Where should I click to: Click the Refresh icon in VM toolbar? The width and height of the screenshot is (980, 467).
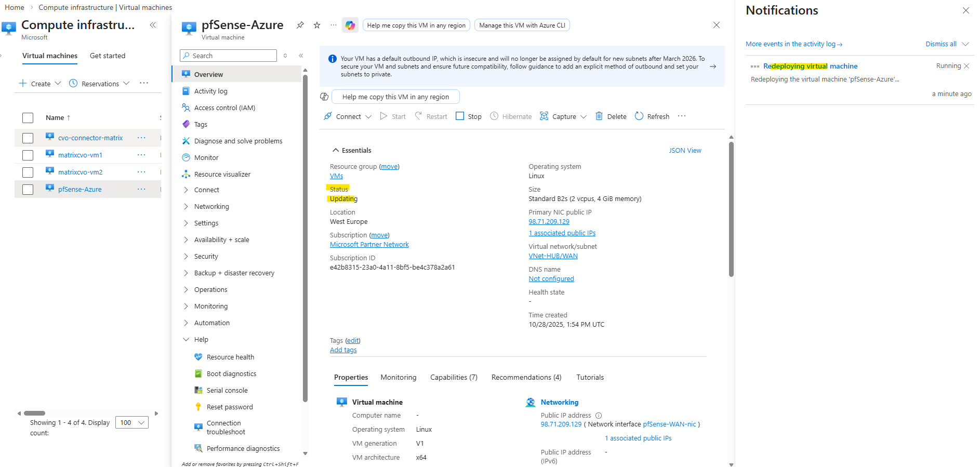(639, 116)
